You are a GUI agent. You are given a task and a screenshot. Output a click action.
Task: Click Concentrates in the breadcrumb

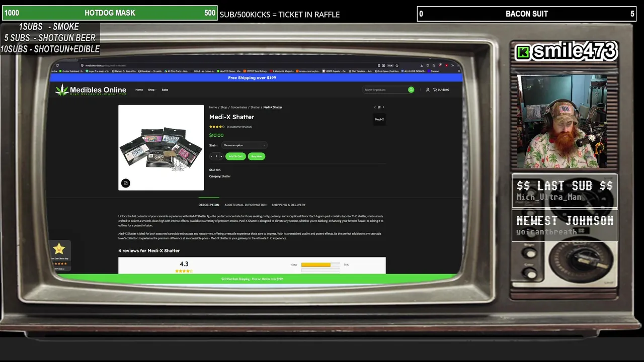click(239, 107)
